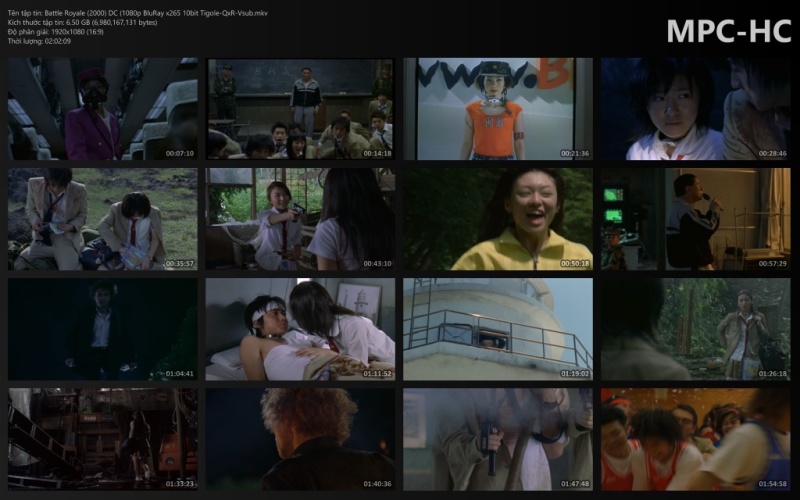This screenshot has height=500, width=800.
Task: Click the dark thumbnail at 01:04:41
Action: point(103,329)
